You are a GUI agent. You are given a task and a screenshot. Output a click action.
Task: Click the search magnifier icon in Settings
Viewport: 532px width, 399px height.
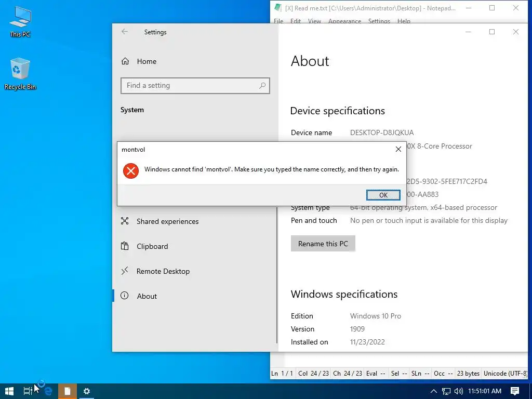[x=262, y=86]
